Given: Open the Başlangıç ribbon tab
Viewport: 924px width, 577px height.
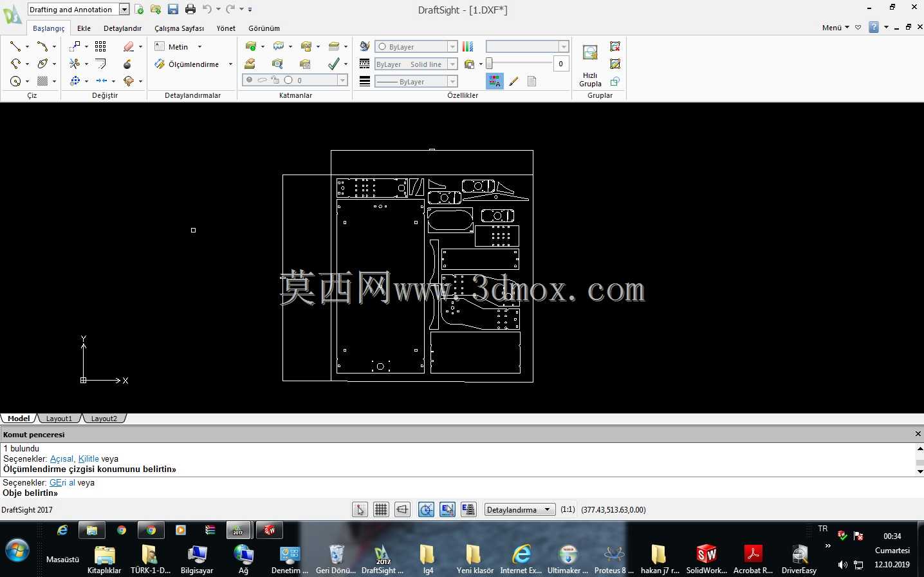Looking at the screenshot, I should pyautogui.click(x=49, y=28).
